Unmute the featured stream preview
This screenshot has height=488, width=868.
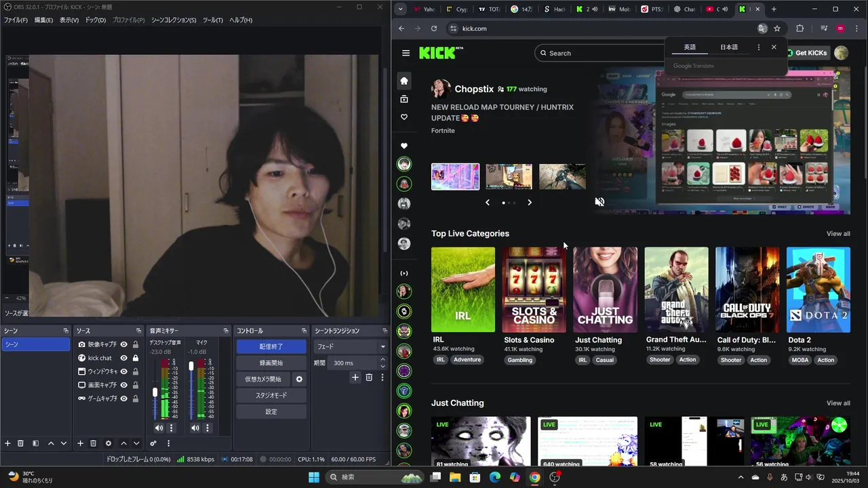599,202
